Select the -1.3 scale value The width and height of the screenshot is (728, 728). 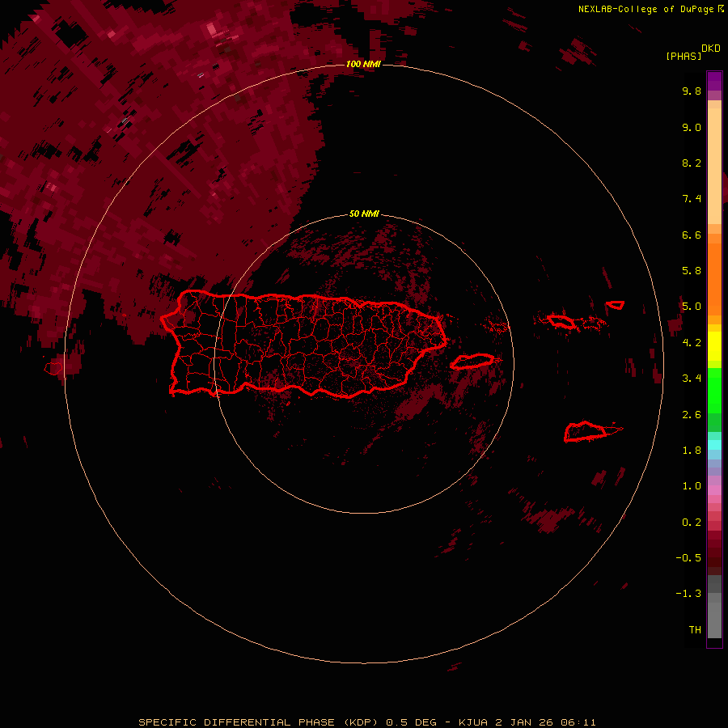[688, 594]
